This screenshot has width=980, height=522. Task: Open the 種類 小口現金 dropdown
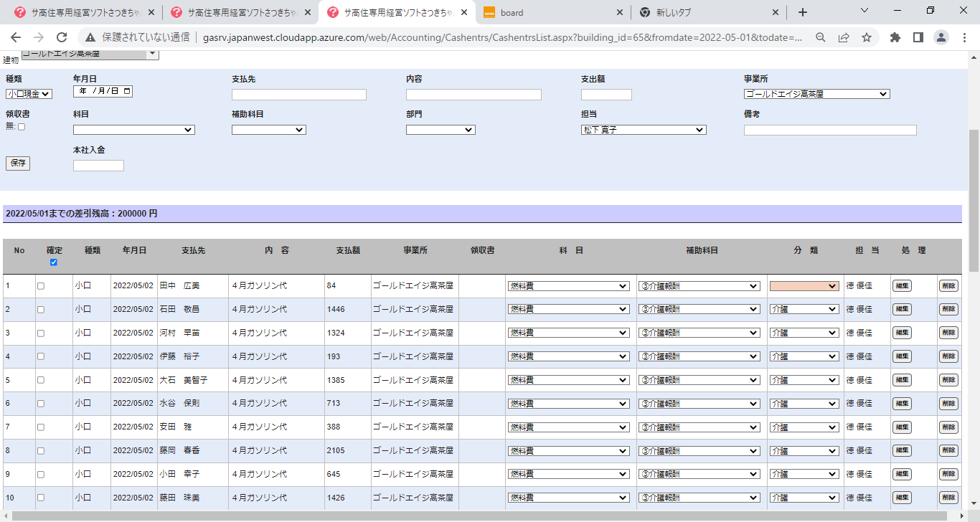[29, 94]
